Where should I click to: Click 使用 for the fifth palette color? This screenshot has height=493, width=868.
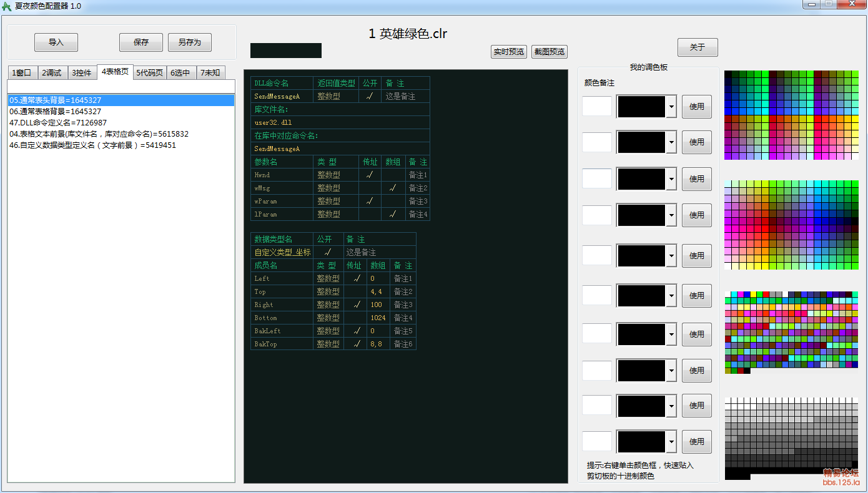[697, 256]
